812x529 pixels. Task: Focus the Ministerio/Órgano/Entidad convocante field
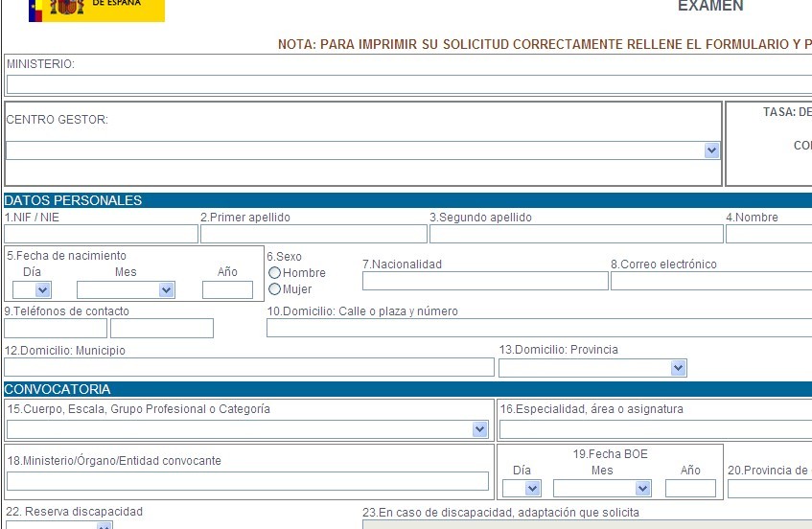(247, 481)
